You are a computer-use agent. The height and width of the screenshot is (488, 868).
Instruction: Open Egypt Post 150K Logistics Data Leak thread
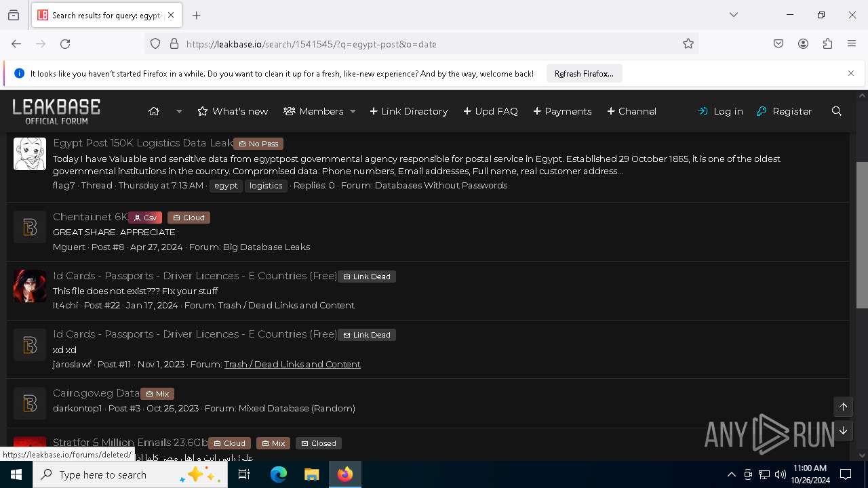(x=143, y=143)
